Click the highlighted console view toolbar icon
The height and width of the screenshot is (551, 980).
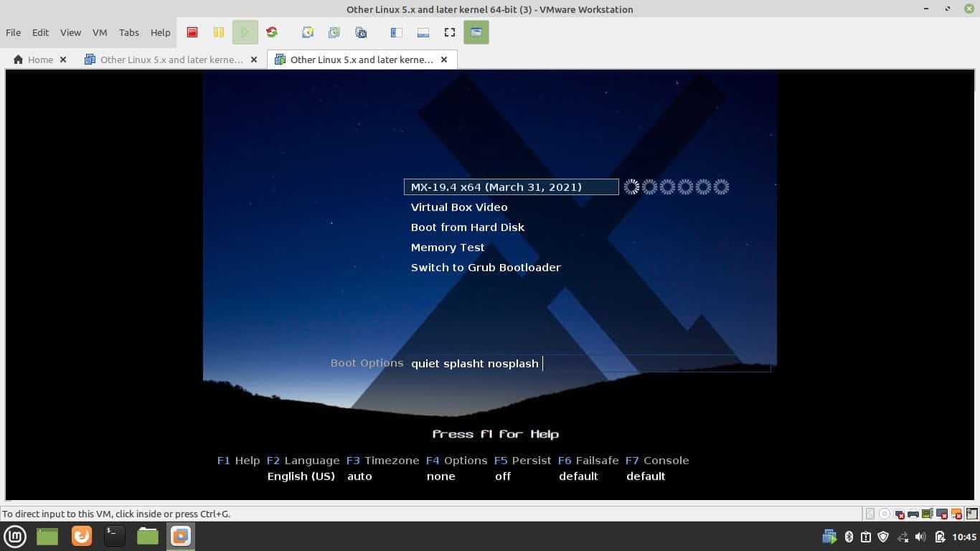pyautogui.click(x=476, y=32)
